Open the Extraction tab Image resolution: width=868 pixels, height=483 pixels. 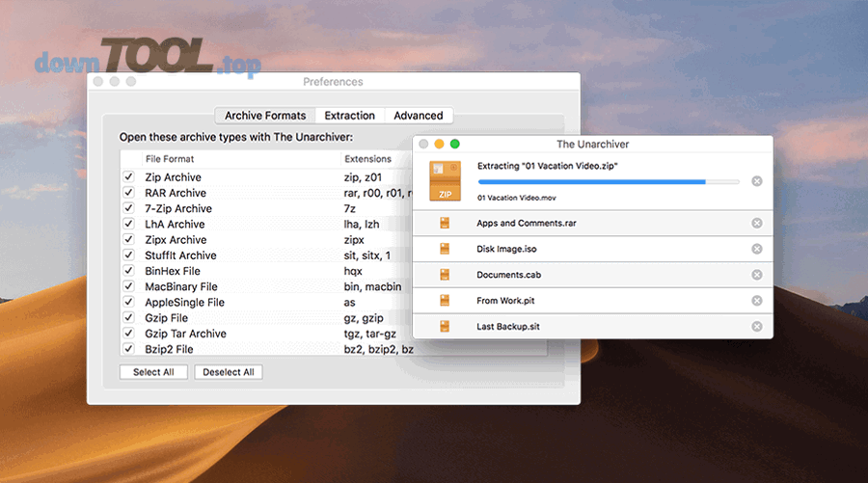coord(350,116)
